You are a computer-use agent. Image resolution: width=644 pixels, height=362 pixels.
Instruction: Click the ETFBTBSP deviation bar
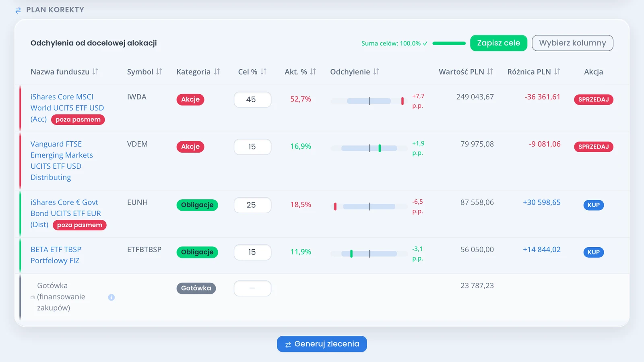coord(369,254)
